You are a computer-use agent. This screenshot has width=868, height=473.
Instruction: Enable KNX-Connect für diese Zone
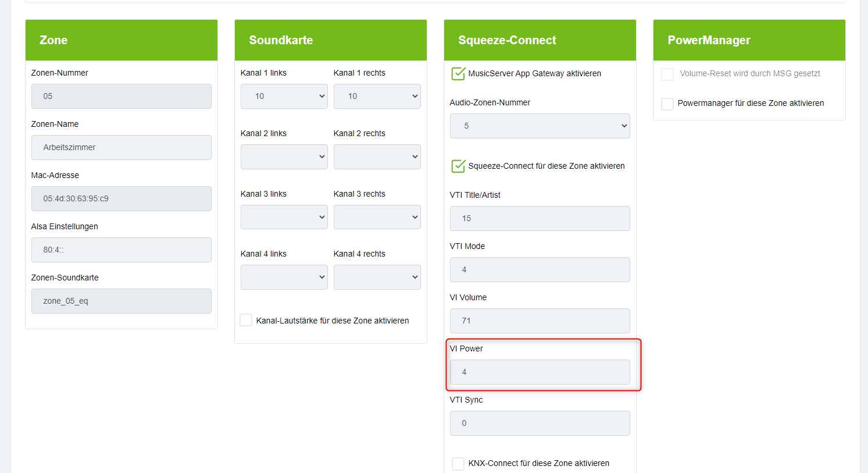click(458, 464)
